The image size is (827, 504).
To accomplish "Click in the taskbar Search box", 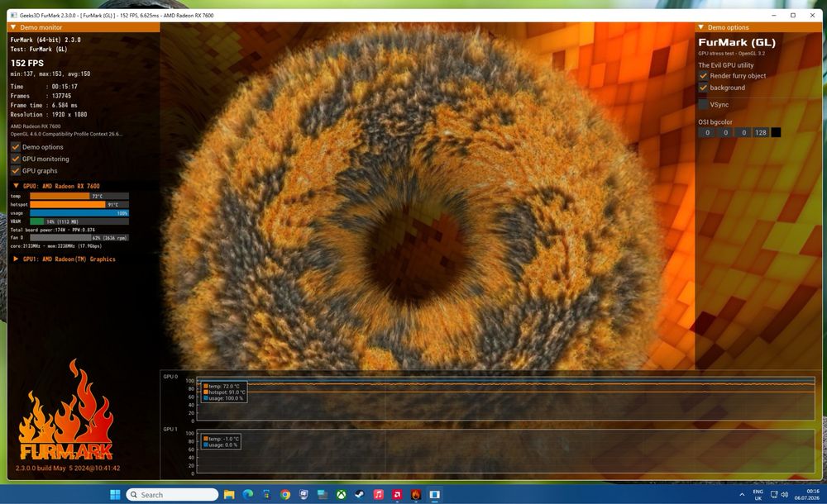I will click(x=173, y=495).
